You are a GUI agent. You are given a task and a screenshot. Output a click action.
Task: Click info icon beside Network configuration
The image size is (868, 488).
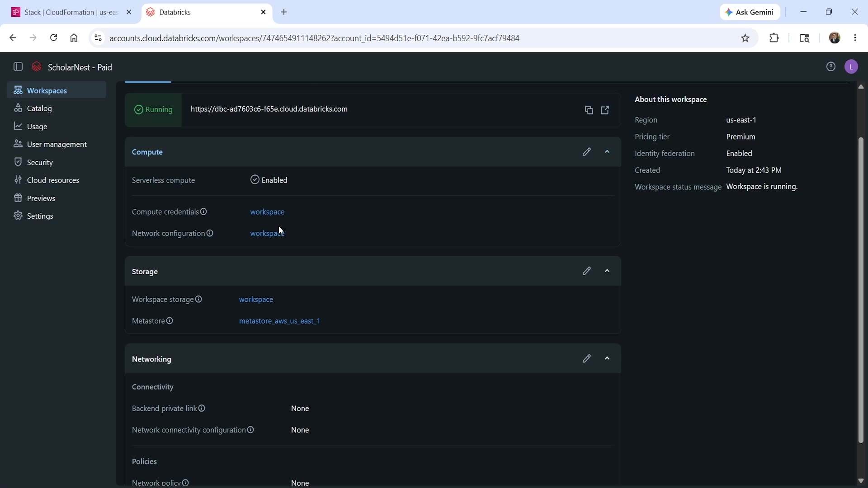[x=210, y=233]
